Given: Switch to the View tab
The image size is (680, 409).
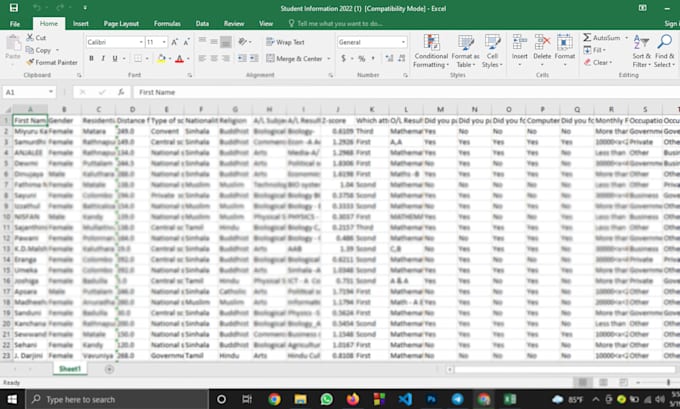Looking at the screenshot, I should point(266,23).
